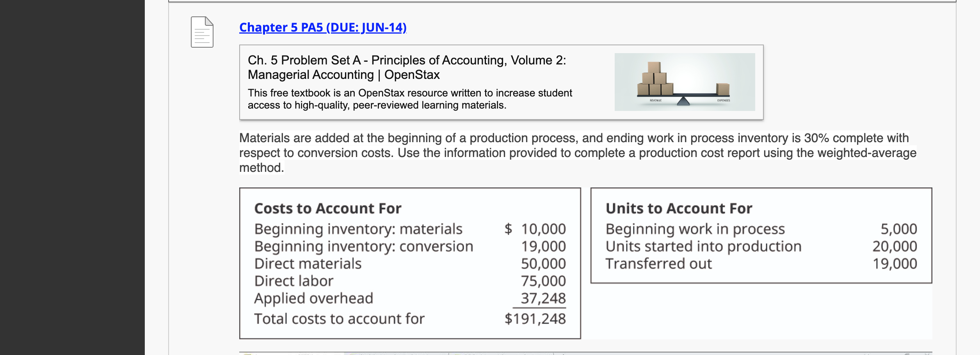Click the 'Direct labor' row label
Viewport: 980px width, 355px height.
293,281
